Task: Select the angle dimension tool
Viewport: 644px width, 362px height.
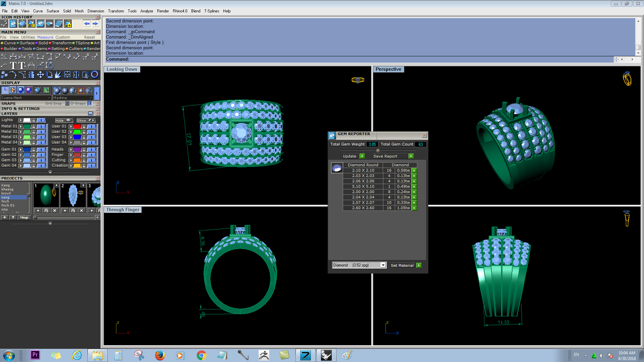Action: click(4, 57)
